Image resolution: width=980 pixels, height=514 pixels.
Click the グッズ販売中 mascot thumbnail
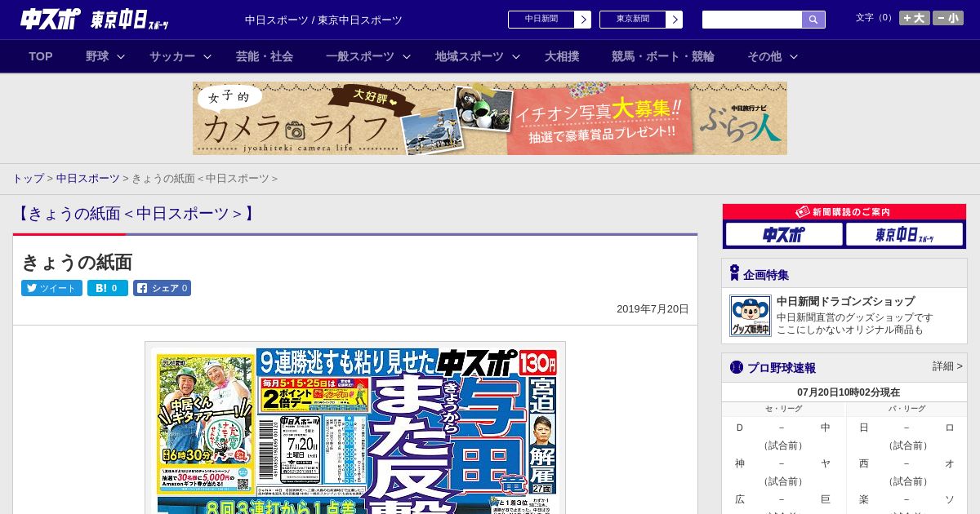751,316
